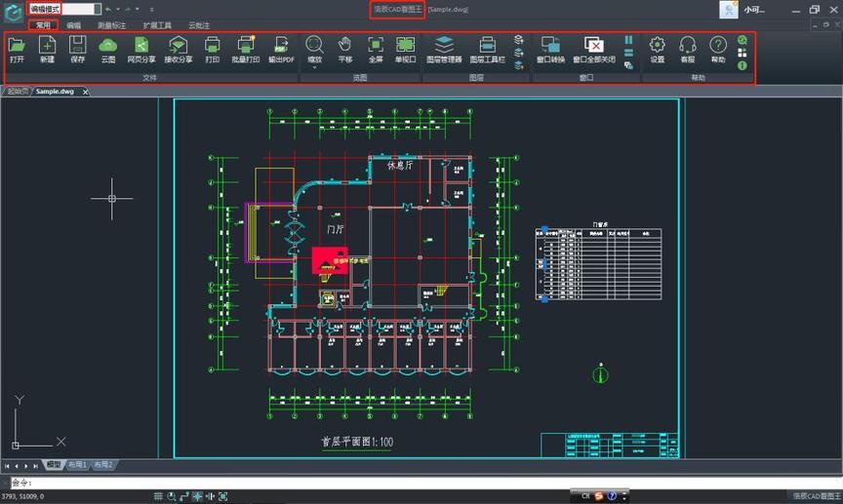Toggle the grid display in status bar
Viewport: 843px width, 504px height.
tap(156, 496)
